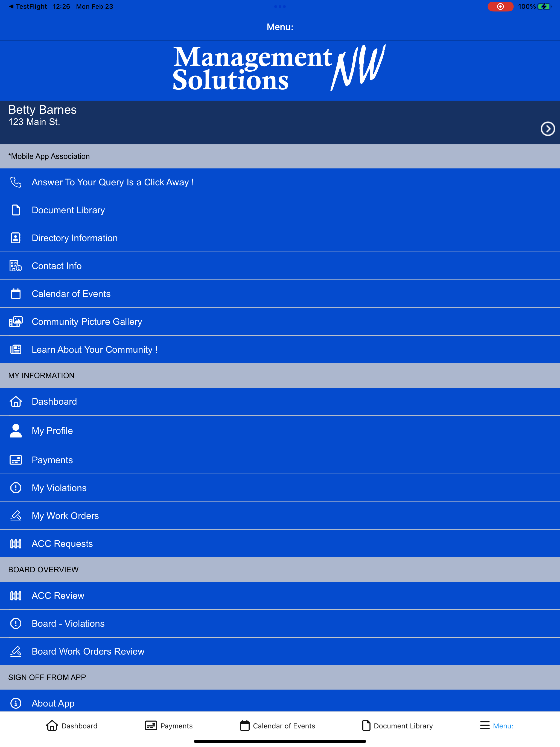The width and height of the screenshot is (560, 747).
Task: Open Community Picture Gallery entry
Action: (280, 322)
